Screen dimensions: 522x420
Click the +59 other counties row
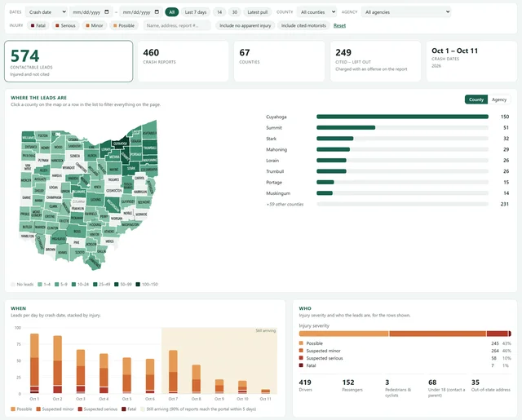click(387, 205)
